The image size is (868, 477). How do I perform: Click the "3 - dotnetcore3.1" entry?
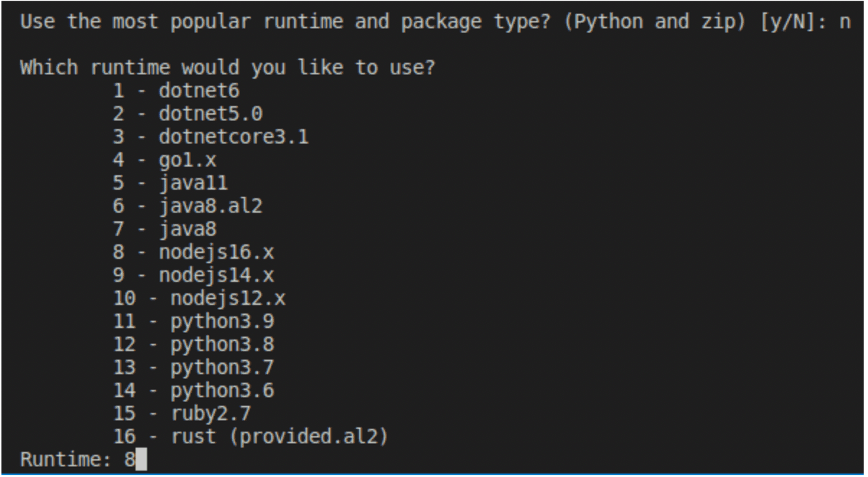click(211, 137)
